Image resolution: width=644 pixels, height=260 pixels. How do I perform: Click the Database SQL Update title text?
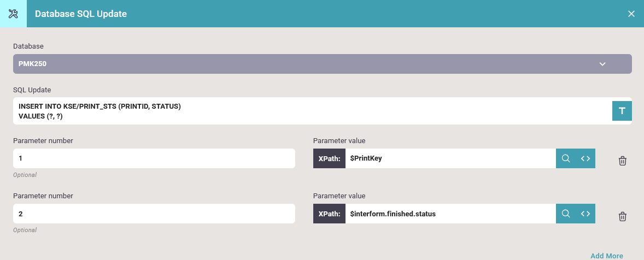tap(81, 14)
